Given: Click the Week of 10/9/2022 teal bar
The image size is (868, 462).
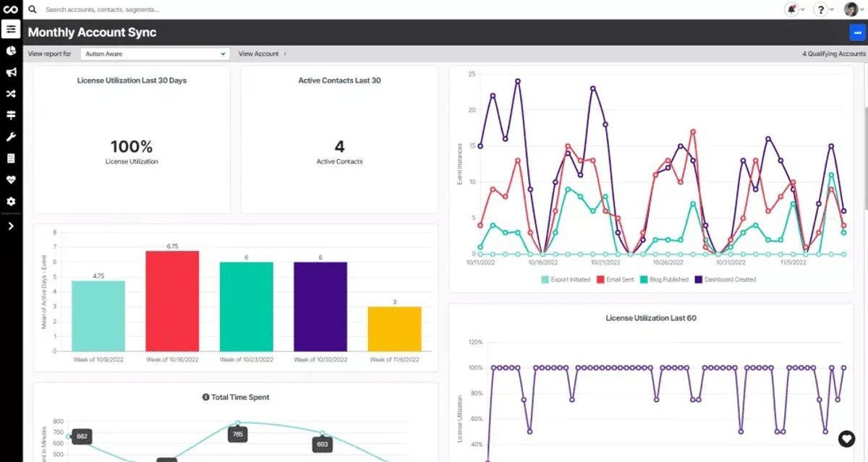Looking at the screenshot, I should (98, 316).
